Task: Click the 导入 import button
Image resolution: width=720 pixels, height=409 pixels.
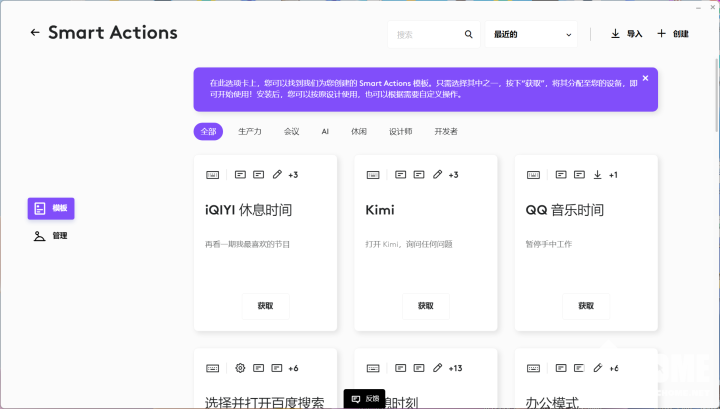Action: click(626, 34)
